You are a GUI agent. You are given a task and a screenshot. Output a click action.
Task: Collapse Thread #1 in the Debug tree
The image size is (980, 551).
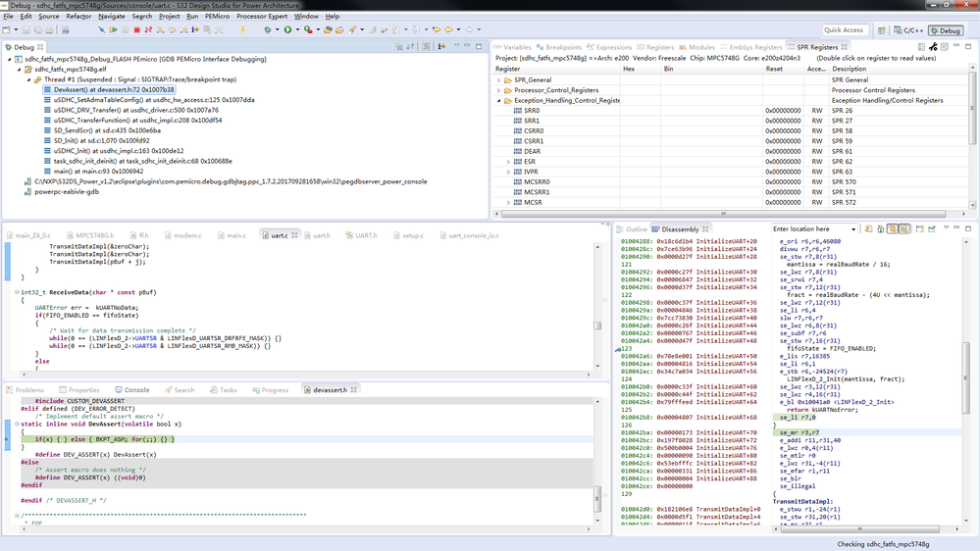[28, 80]
